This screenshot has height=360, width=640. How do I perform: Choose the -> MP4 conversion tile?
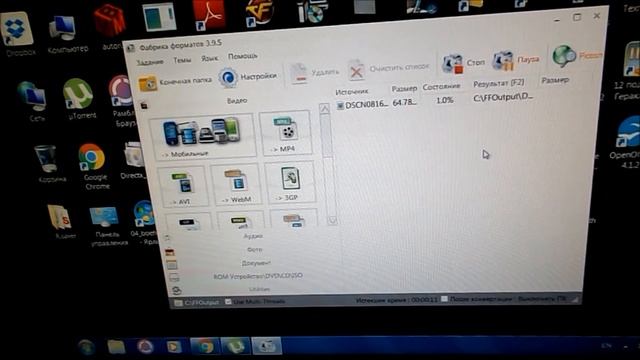[286, 133]
